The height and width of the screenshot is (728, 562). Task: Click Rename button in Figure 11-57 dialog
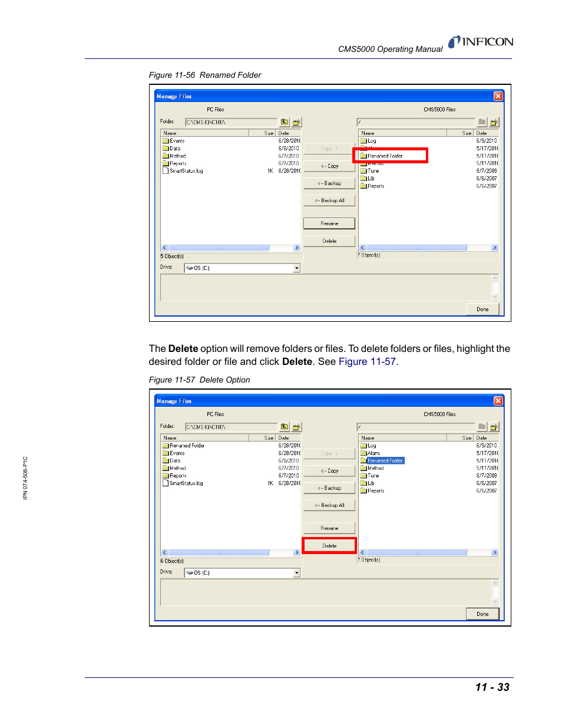(329, 528)
